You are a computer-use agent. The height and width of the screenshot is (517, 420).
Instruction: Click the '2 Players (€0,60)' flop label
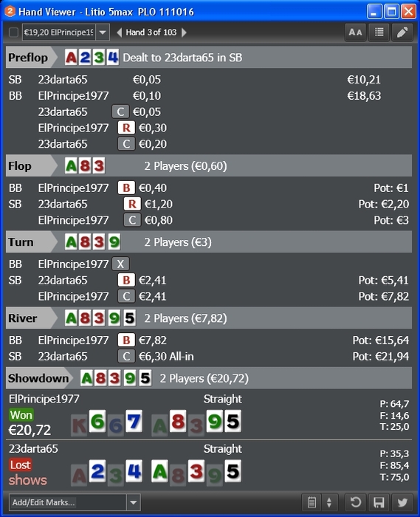(x=185, y=166)
